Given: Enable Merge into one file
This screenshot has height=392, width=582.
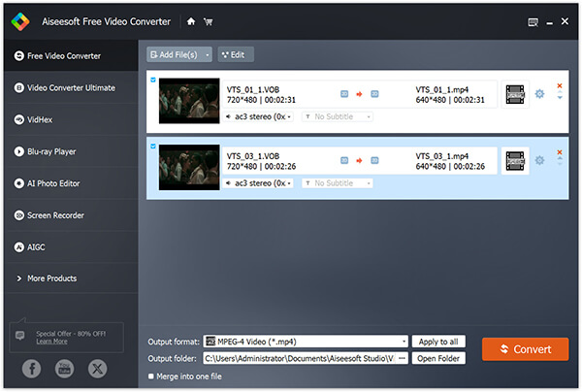Looking at the screenshot, I should pos(150,376).
